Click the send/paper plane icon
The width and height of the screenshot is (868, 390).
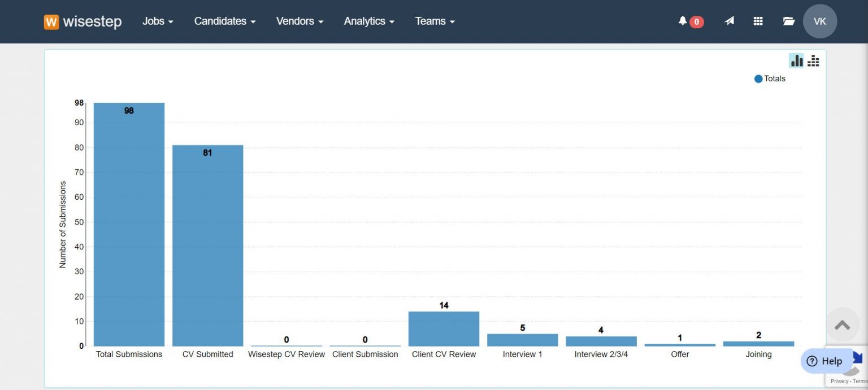(729, 20)
